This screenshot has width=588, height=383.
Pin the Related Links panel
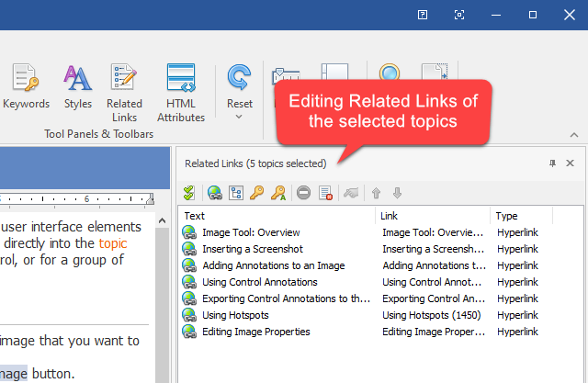pos(552,163)
